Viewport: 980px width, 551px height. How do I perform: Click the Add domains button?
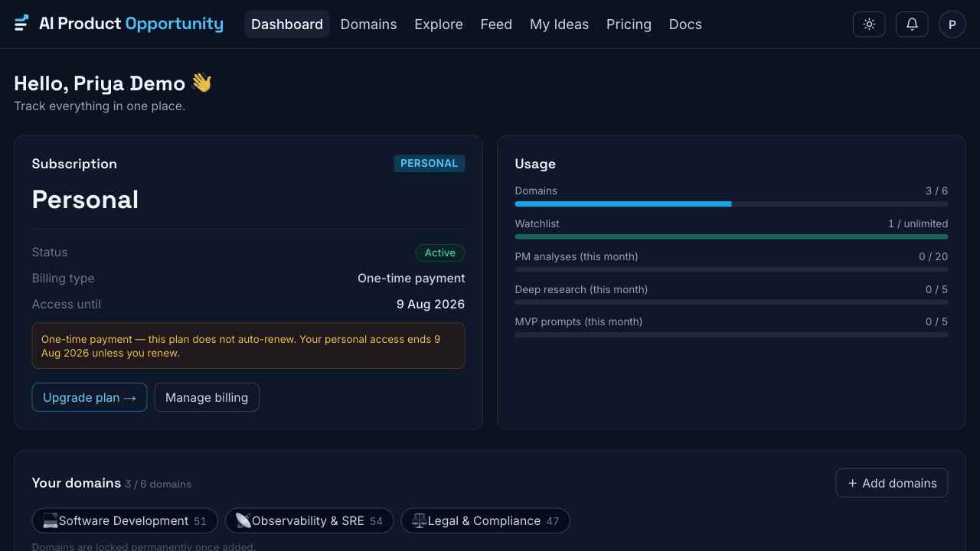click(x=892, y=483)
